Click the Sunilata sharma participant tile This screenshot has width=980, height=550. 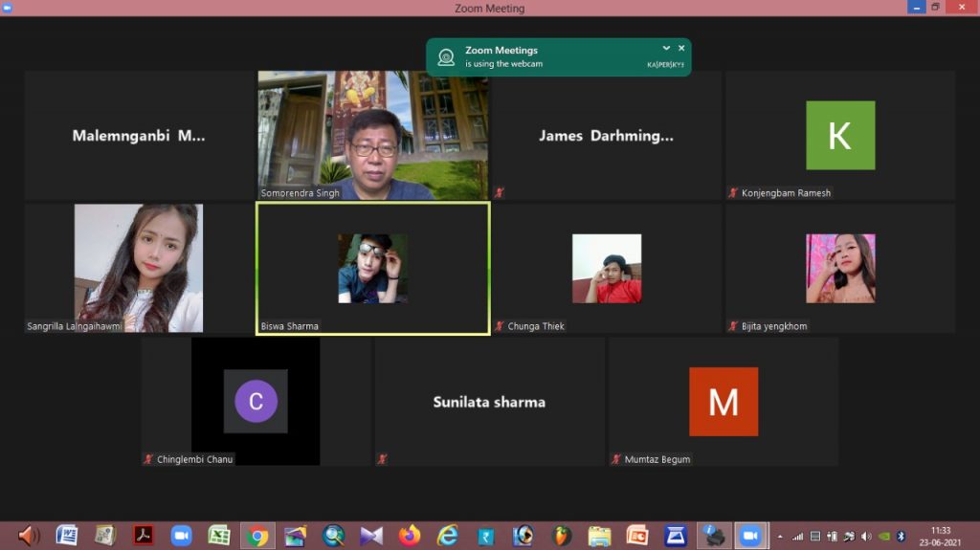point(489,402)
